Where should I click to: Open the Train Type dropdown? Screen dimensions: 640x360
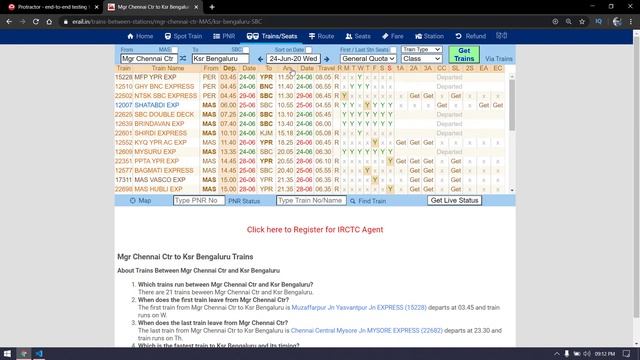pyautogui.click(x=421, y=49)
